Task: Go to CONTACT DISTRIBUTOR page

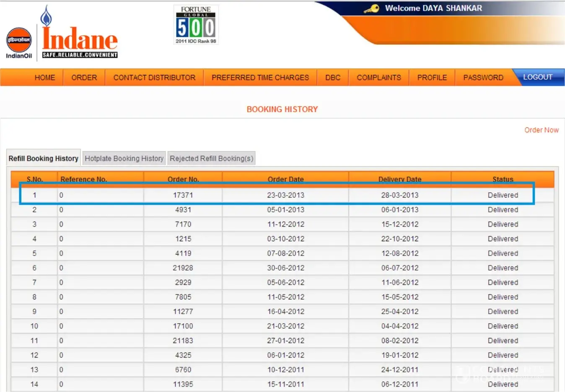Action: tap(154, 77)
